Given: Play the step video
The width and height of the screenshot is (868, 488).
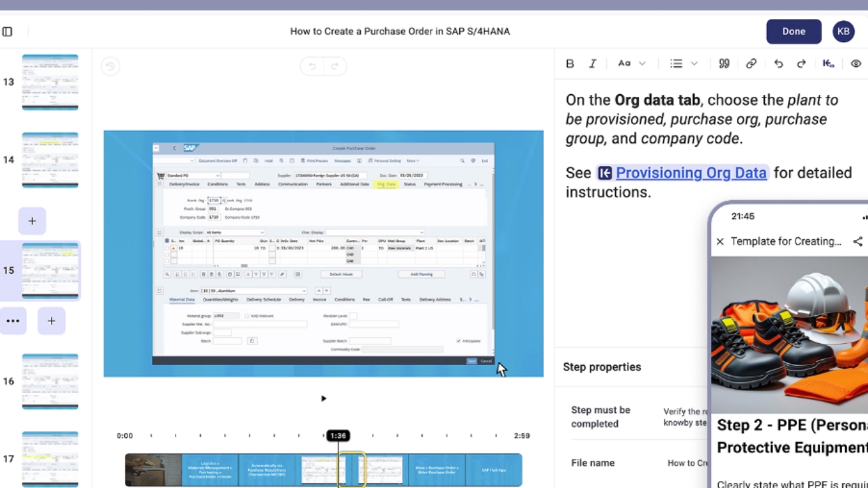Looking at the screenshot, I should (x=323, y=399).
